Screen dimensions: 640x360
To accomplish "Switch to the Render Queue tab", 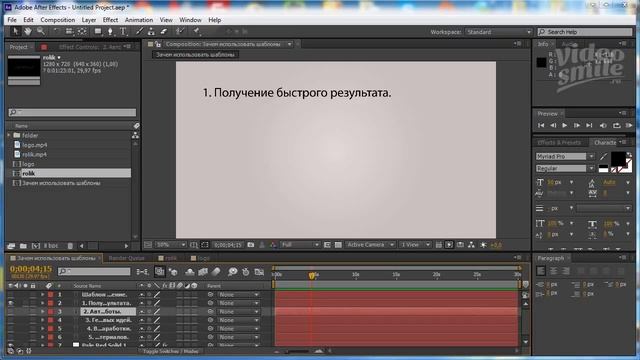I will (x=127, y=258).
